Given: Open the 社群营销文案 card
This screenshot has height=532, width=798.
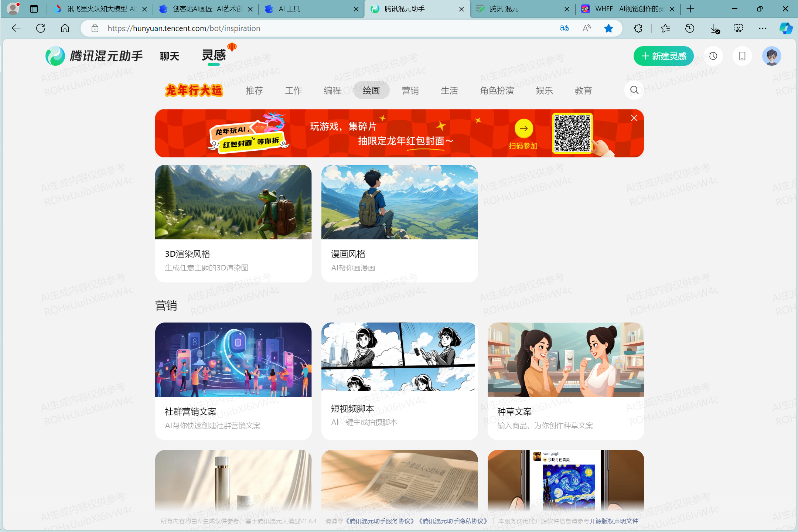Looking at the screenshot, I should click(x=233, y=381).
